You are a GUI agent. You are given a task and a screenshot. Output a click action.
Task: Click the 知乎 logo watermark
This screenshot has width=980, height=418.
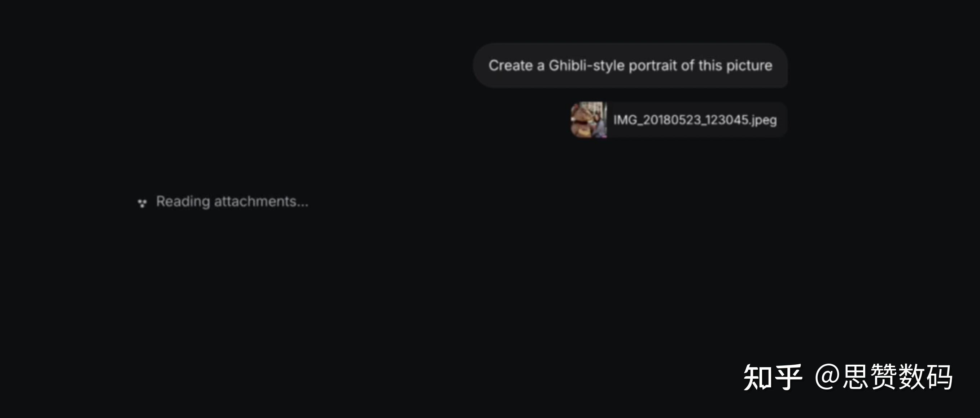point(773,377)
